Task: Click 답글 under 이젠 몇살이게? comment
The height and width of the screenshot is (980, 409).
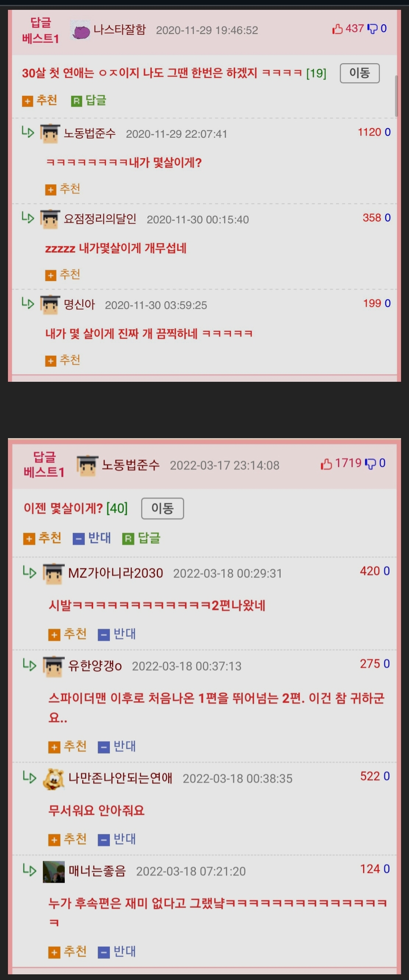Action: coord(141,538)
